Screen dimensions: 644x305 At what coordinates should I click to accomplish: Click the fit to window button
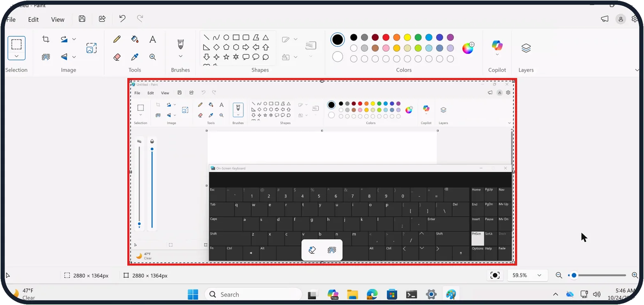pos(495,275)
